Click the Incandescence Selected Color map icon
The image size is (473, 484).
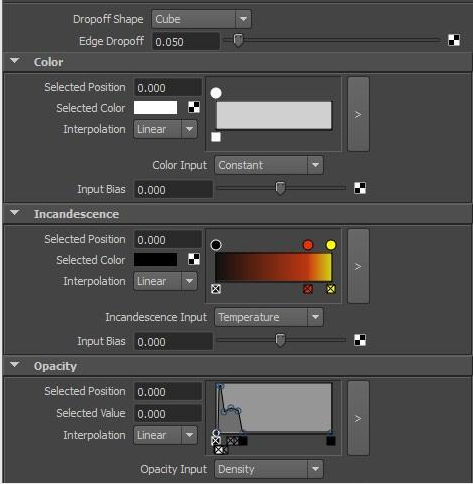[194, 259]
